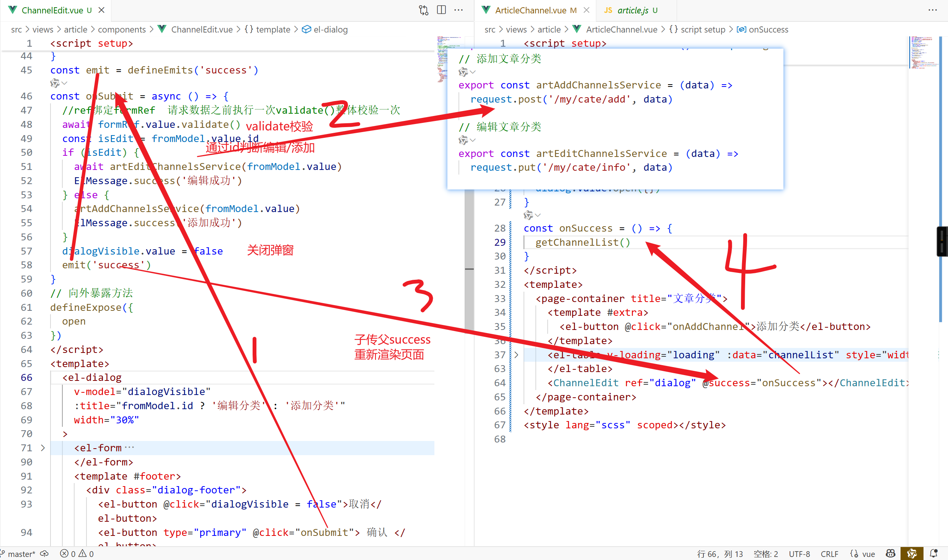
Task: Open more actions menu in right editor
Action: click(x=932, y=10)
